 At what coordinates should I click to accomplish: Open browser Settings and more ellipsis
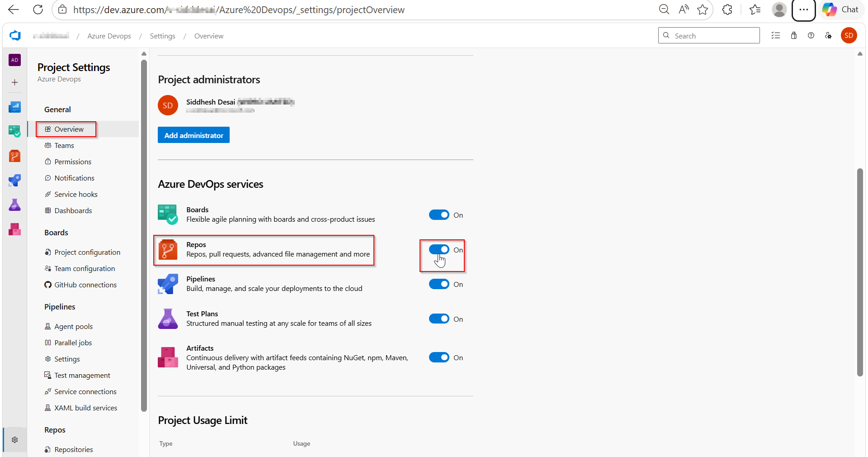pos(803,10)
